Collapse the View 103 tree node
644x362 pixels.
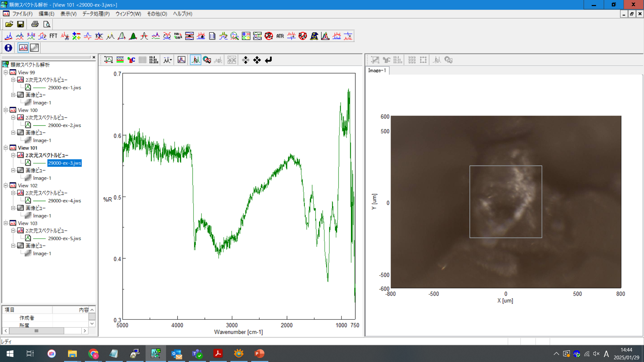pyautogui.click(x=5, y=223)
